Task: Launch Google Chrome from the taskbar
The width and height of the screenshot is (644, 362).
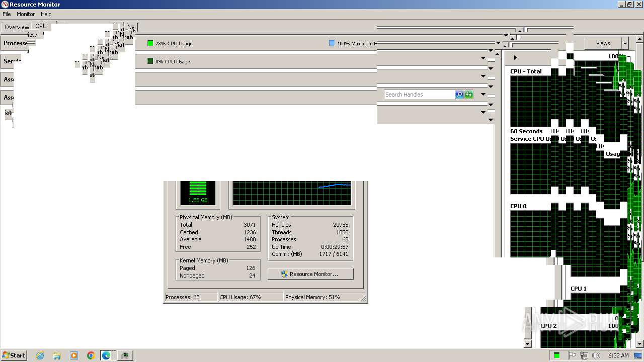Action: pos(91,355)
